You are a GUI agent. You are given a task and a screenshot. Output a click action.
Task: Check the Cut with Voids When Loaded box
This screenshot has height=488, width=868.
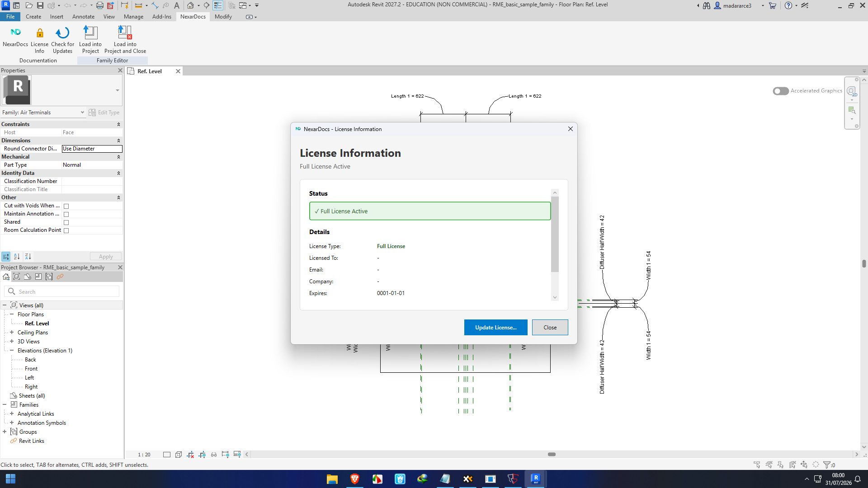pos(66,206)
